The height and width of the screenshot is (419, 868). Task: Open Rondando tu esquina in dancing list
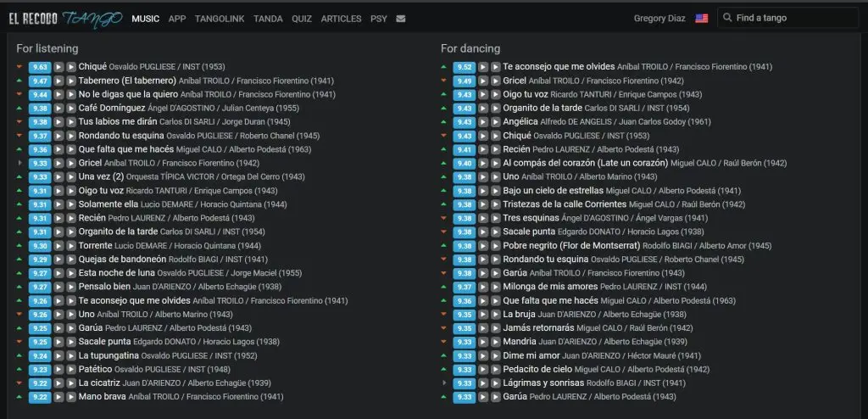(546, 260)
